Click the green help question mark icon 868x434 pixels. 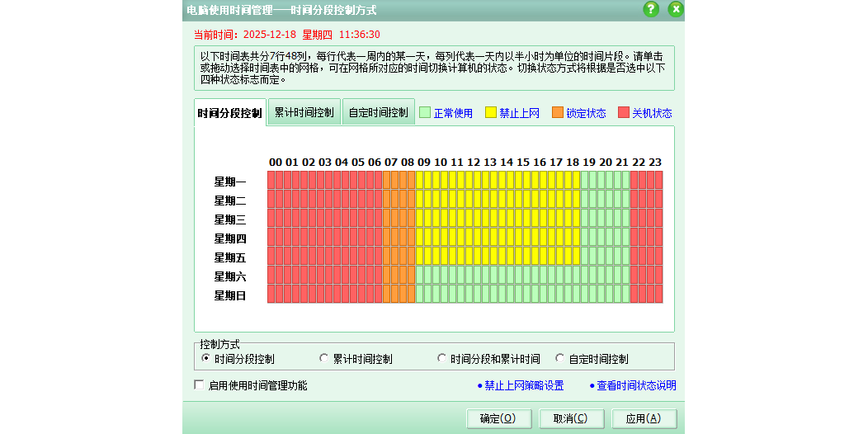tap(651, 9)
